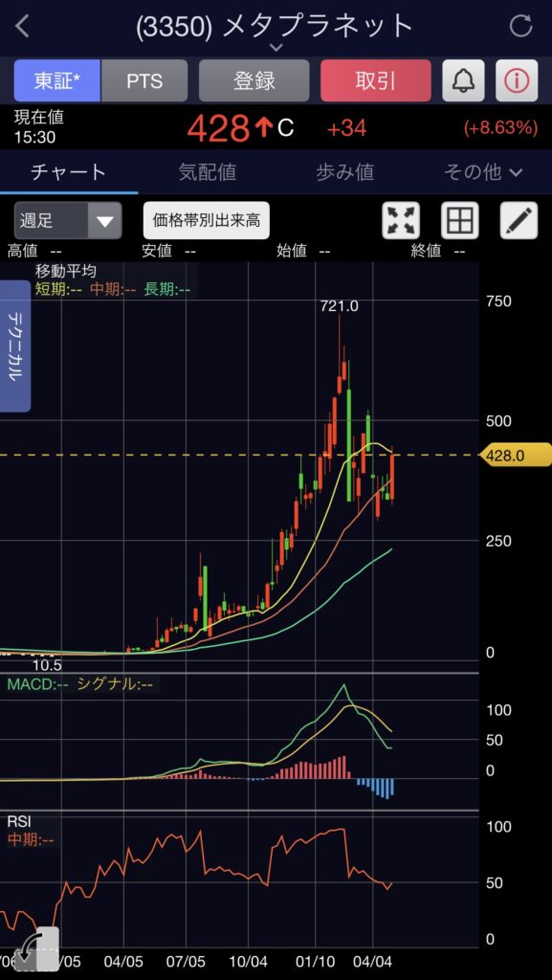552x980 pixels.
Task: Switch the market to 東証
Action: tap(56, 80)
